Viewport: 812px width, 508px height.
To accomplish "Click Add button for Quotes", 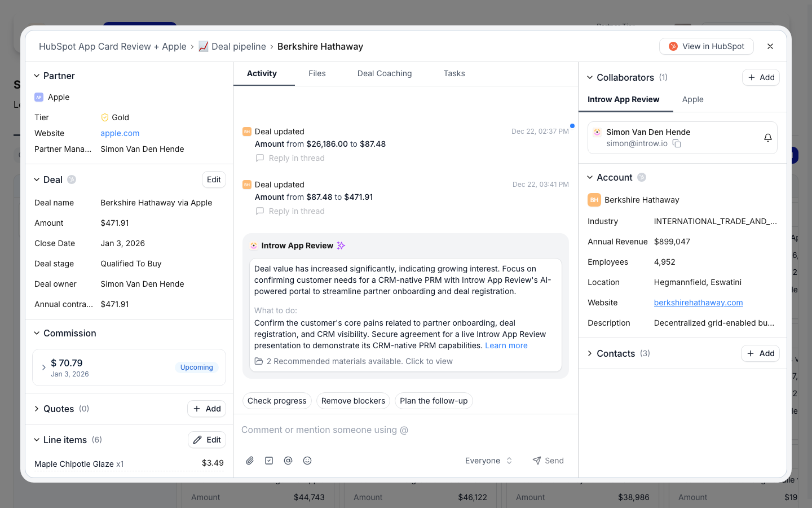I will pyautogui.click(x=207, y=409).
